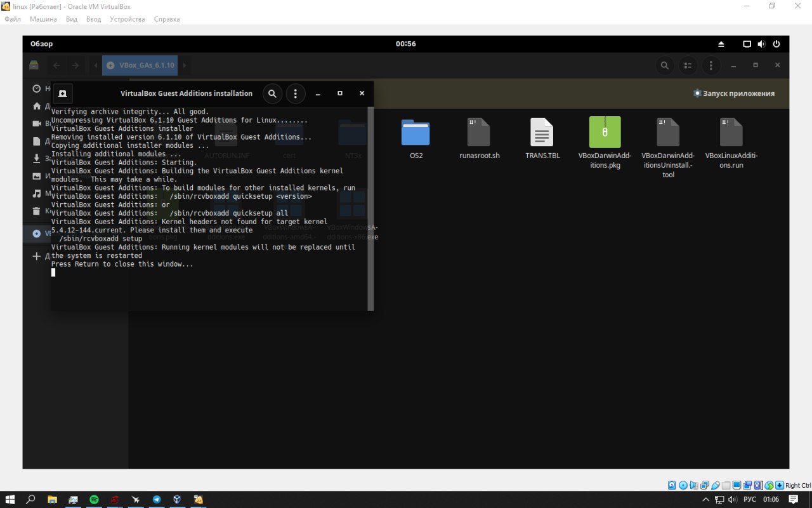Go back in the file manager
The image size is (812, 508).
click(x=56, y=65)
